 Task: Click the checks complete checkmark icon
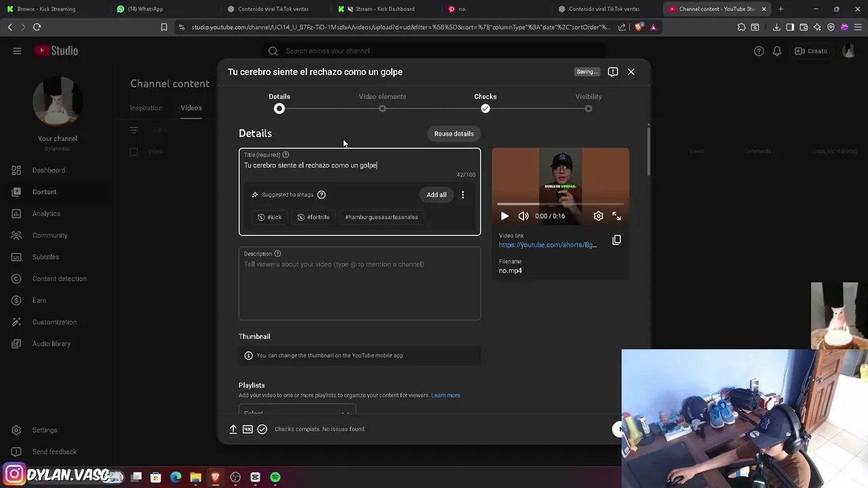click(262, 429)
